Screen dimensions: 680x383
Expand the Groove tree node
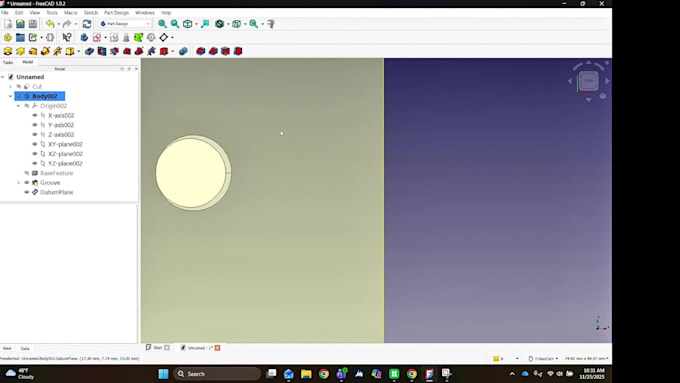click(x=18, y=183)
